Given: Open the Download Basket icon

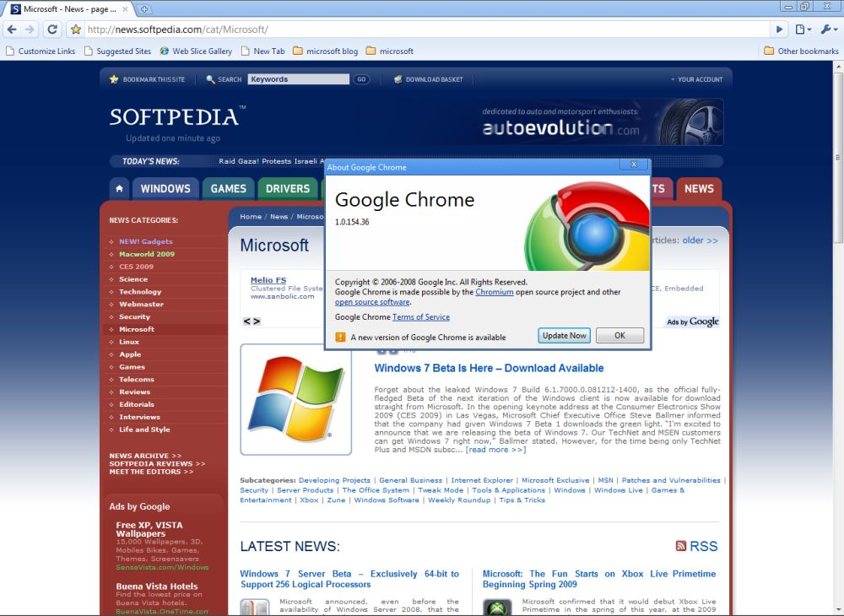Looking at the screenshot, I should point(398,79).
